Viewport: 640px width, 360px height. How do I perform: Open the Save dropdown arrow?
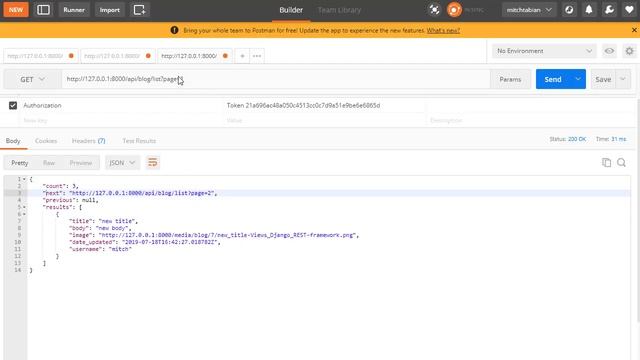pos(623,79)
